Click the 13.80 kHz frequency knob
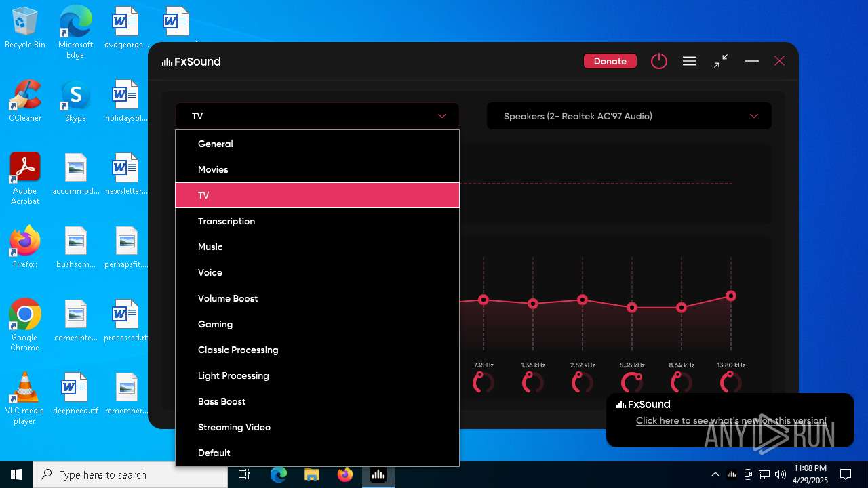This screenshot has width=868, height=488. tap(731, 382)
